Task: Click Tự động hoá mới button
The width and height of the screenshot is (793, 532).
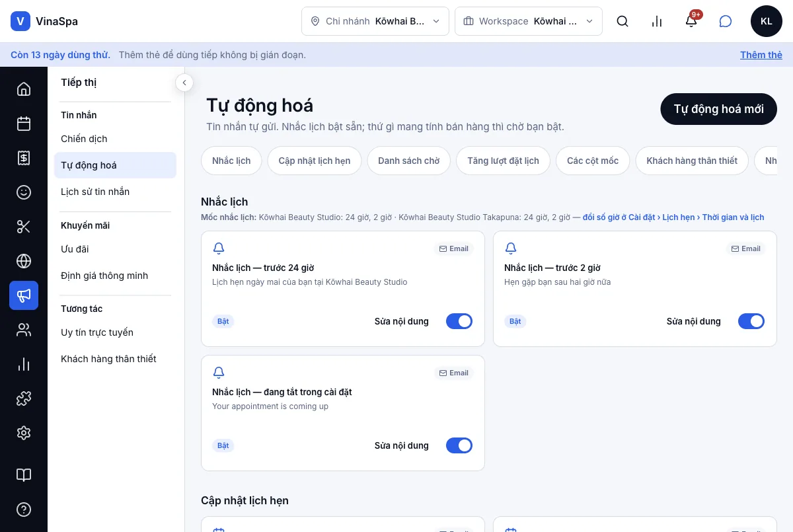Action: point(719,109)
